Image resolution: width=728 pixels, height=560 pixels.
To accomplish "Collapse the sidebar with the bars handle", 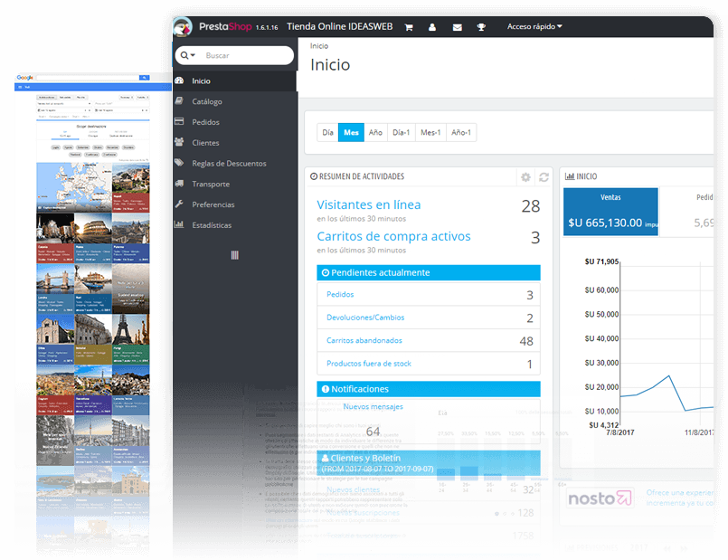I will point(235,255).
